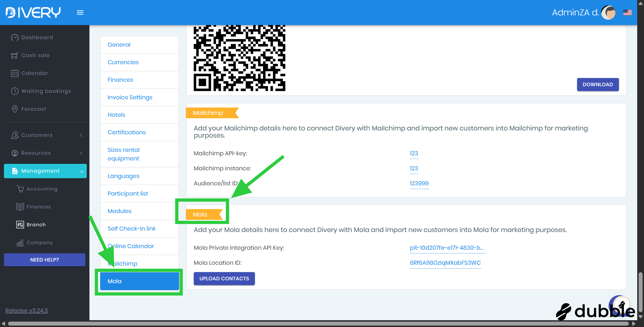The image size is (644, 327).
Task: Open the Certifications settings tab
Action: coord(126,132)
